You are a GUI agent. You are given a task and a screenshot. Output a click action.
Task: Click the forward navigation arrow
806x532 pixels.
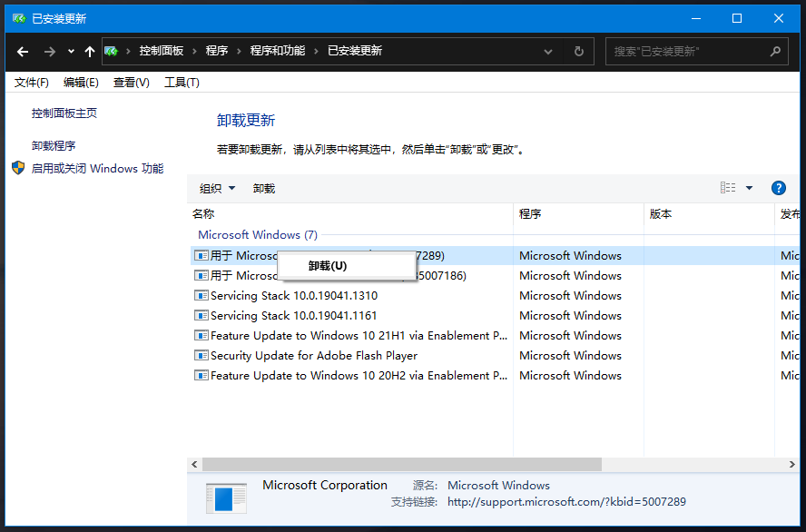49,52
